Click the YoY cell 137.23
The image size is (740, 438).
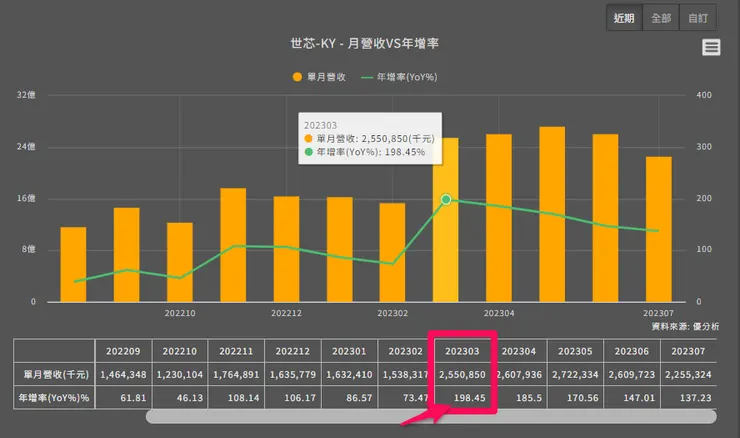pyautogui.click(x=688, y=397)
